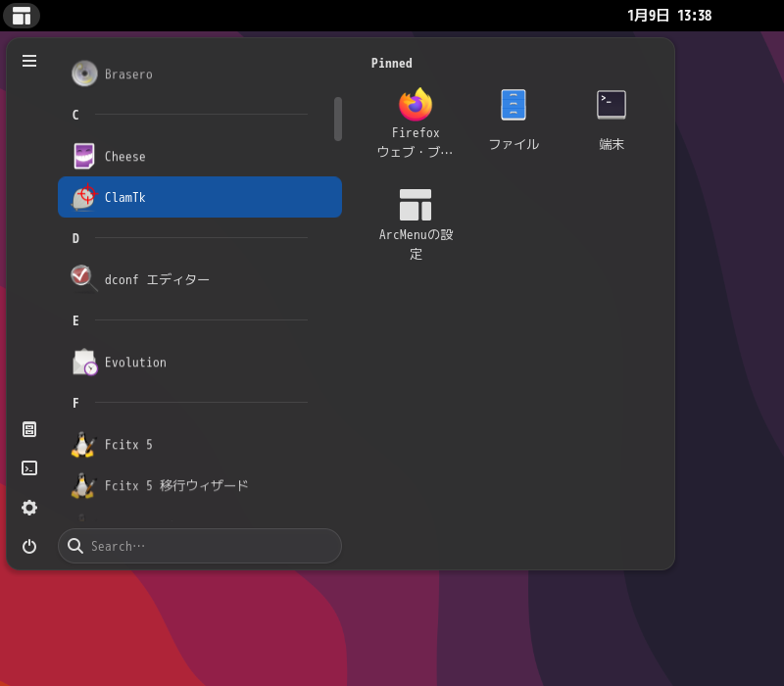Click the power button icon in sidebar
Image resolution: width=784 pixels, height=686 pixels.
tap(29, 546)
